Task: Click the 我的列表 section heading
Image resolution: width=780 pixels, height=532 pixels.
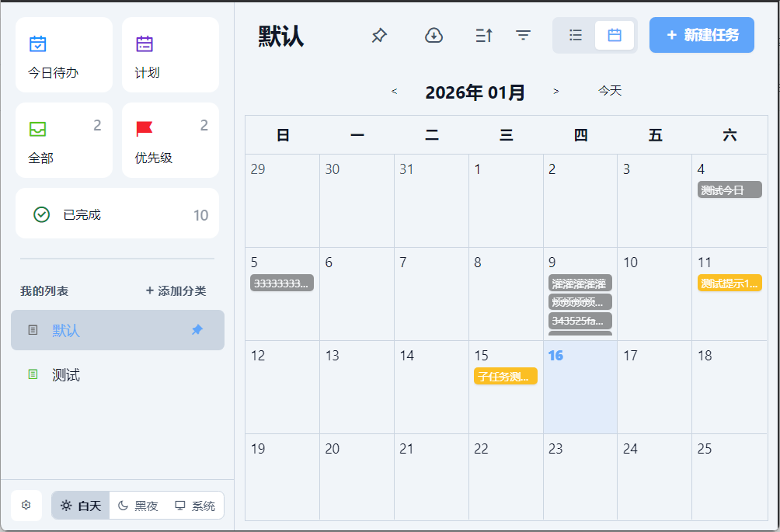Action: [44, 291]
